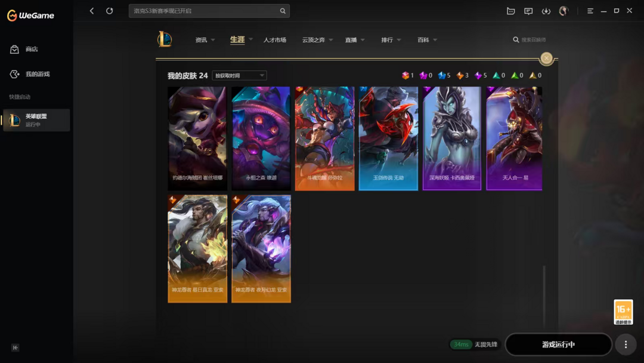The image size is (644, 363).
Task: Collapse the sidebar with the bottom-left arrow icon
Action: 15,348
